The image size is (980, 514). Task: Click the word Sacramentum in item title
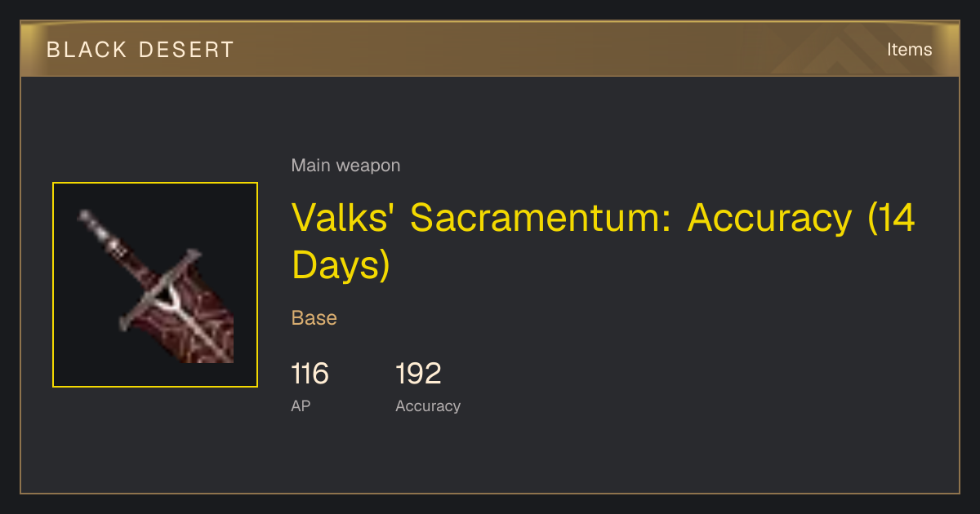[540, 217]
